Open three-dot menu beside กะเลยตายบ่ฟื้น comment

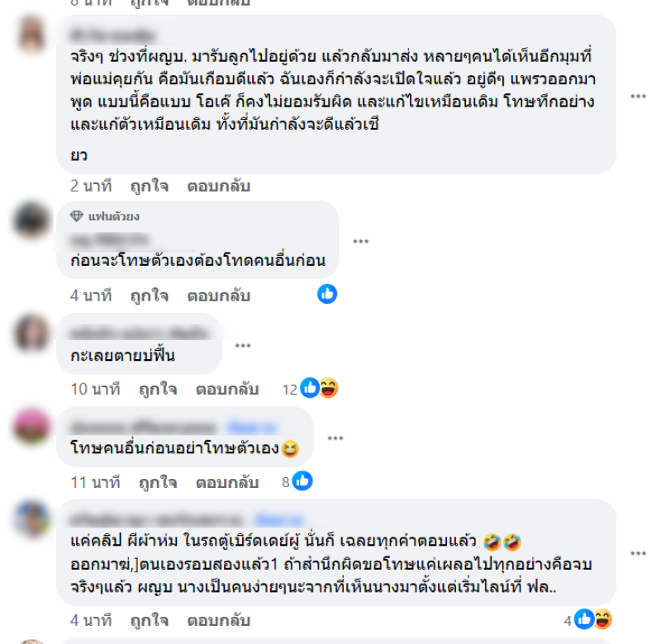coord(243,346)
